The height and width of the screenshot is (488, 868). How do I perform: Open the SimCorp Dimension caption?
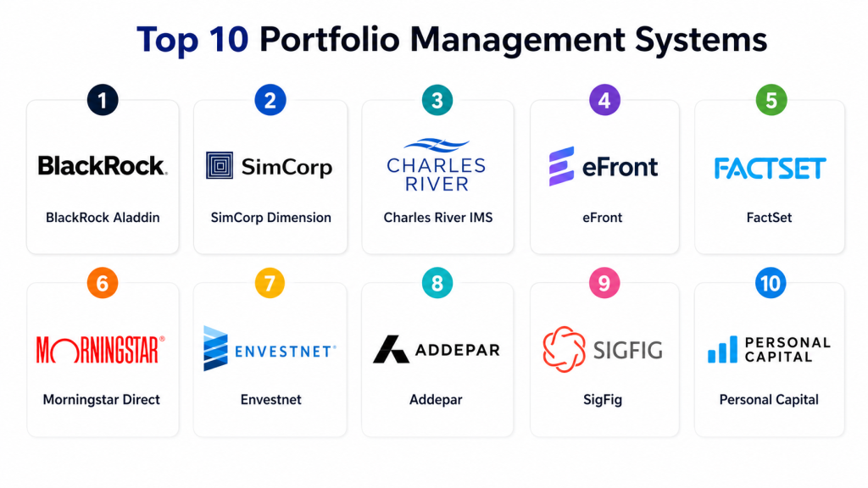coord(270,218)
